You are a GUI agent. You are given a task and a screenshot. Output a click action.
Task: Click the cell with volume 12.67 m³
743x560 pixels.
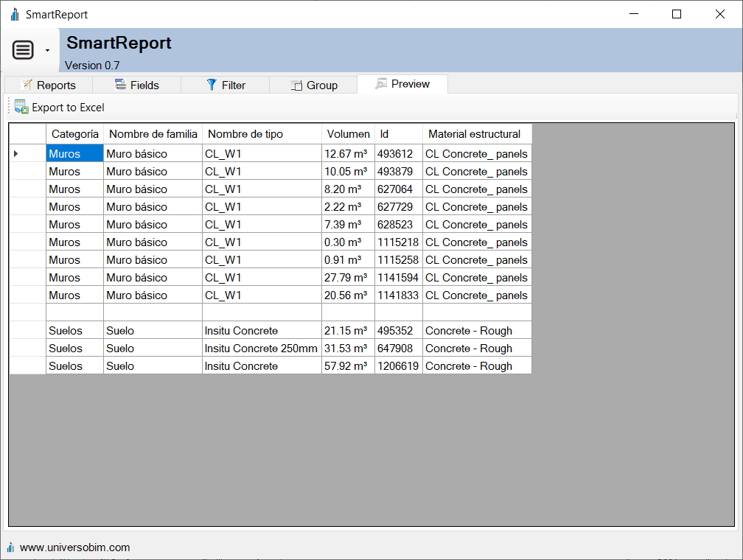click(x=348, y=153)
